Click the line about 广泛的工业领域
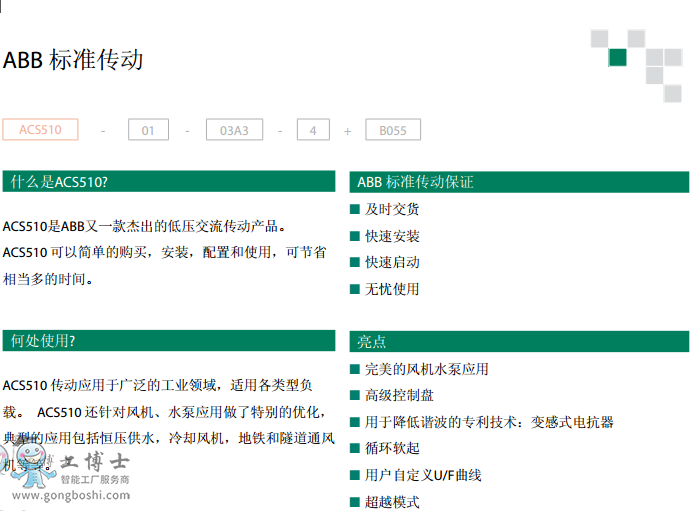 click(158, 385)
